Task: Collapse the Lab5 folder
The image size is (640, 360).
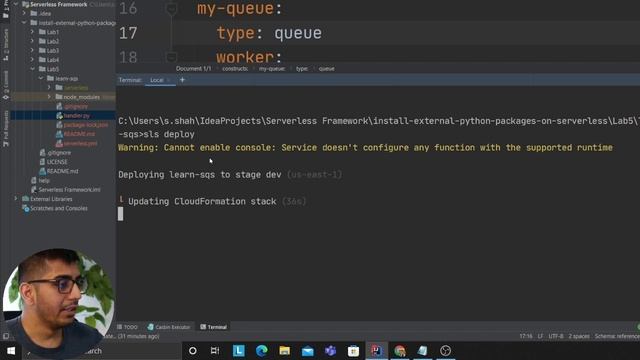Action: pos(32,69)
